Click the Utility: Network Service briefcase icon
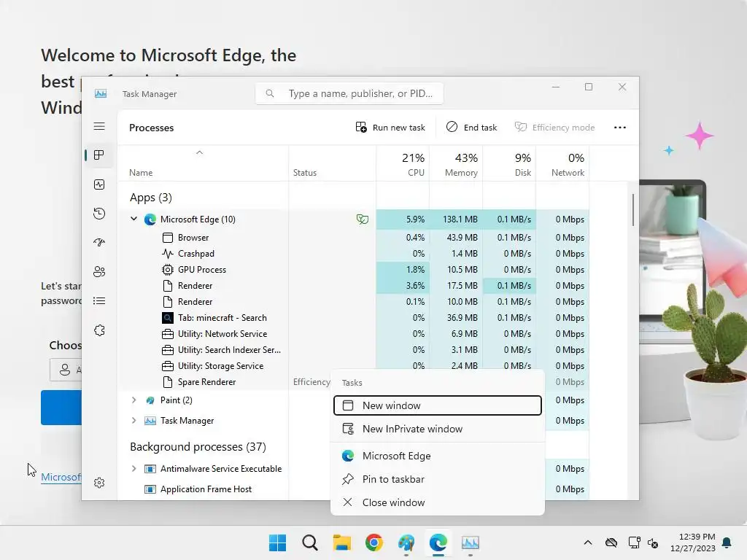Image resolution: width=747 pixels, height=560 pixels. coord(168,334)
